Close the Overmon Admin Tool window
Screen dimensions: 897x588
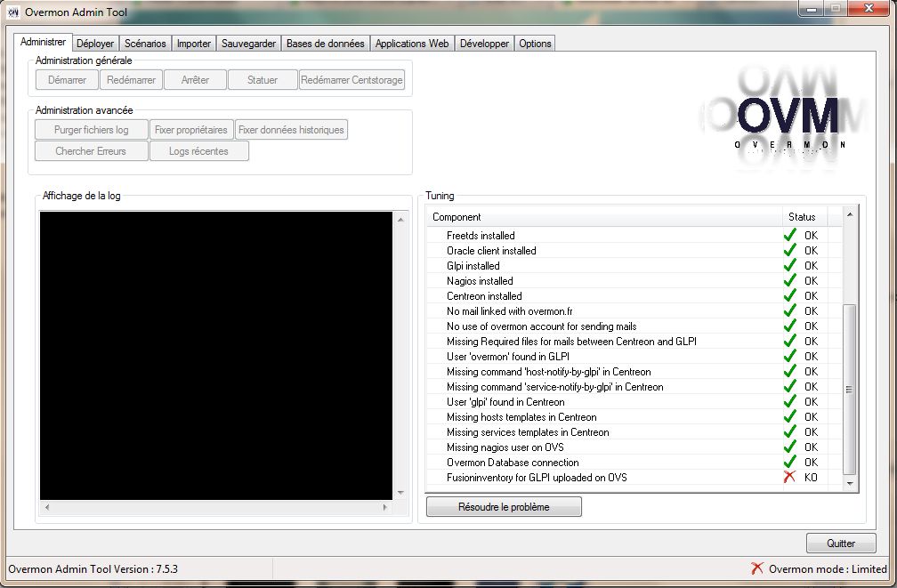click(x=869, y=9)
